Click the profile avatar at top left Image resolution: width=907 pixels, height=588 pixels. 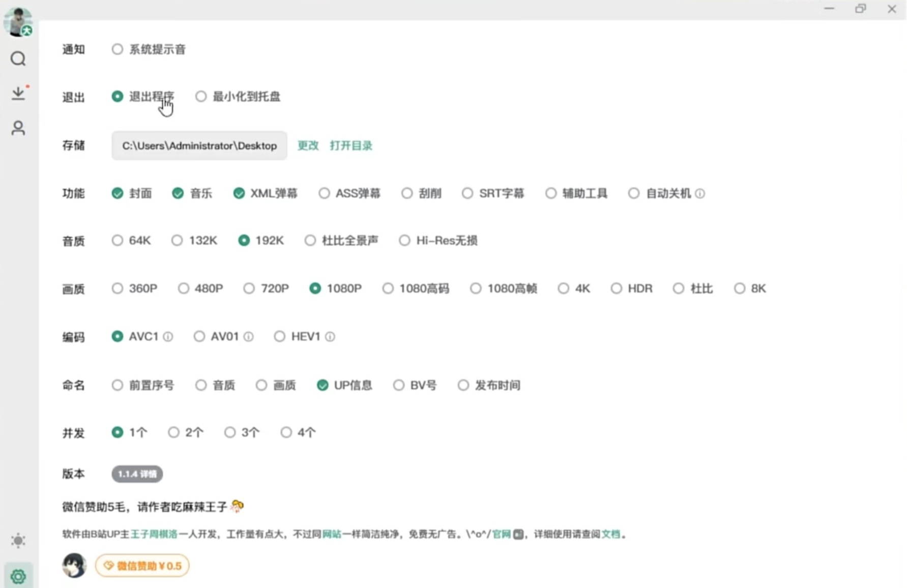18,22
